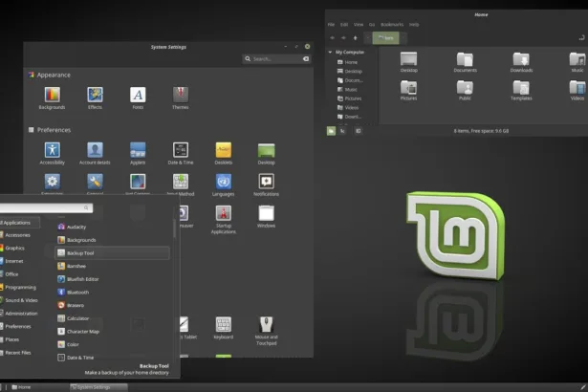588x392 pixels.
Task: Collapse the My Computer tree section
Action: (330, 53)
